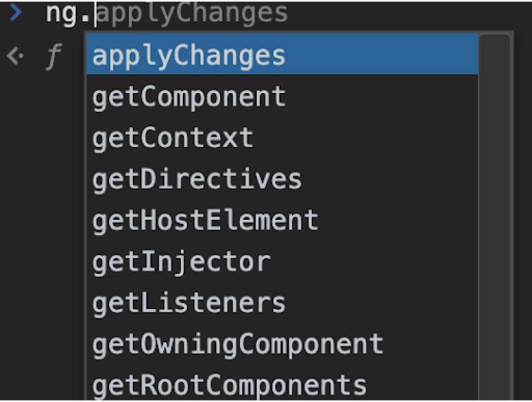Screen dimensions: 532x402
Task: Place the caret right after the 'ng.' dot
Action: point(96,14)
